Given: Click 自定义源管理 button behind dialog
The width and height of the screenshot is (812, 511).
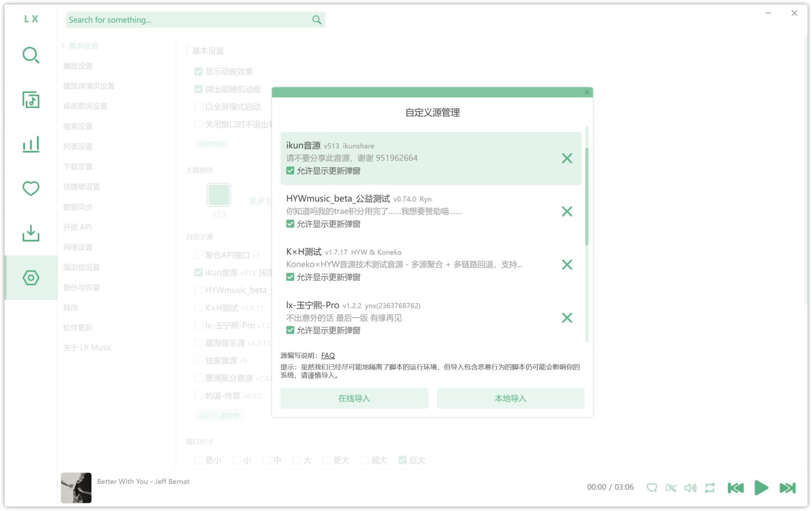Looking at the screenshot, I should click(219, 416).
